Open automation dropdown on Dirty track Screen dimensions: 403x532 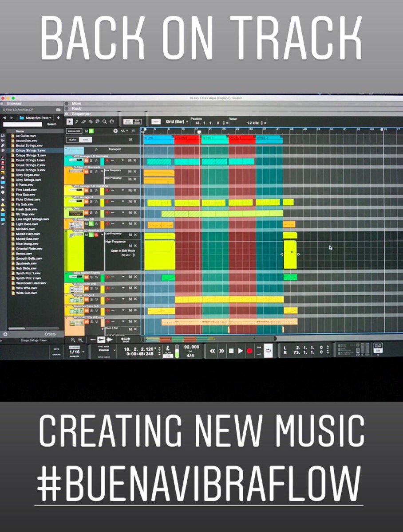click(x=123, y=213)
